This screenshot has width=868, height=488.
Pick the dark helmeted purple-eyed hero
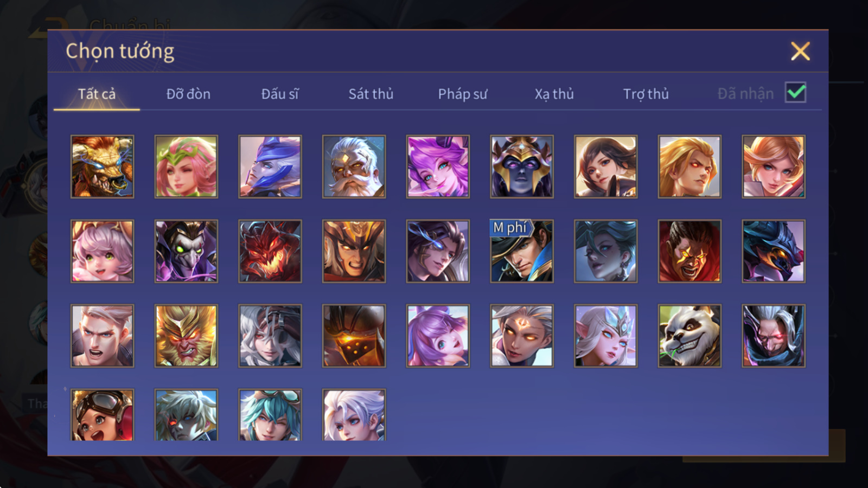[x=522, y=166]
